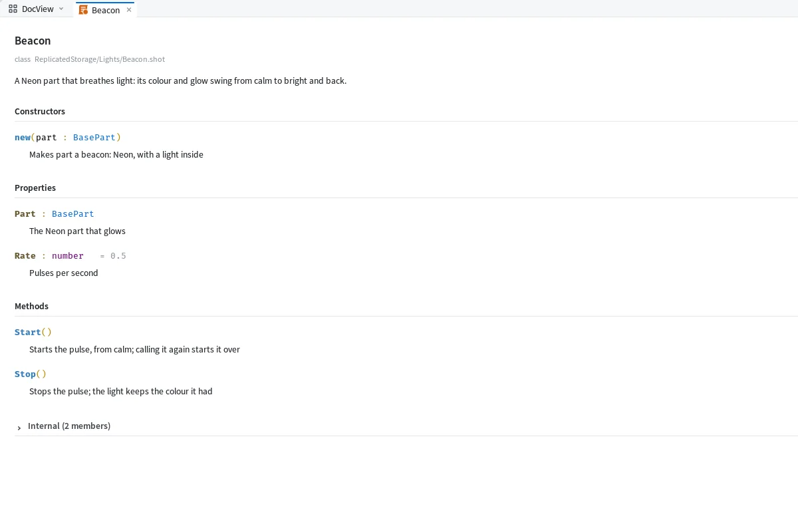Click the 'Starts the pulse, from calm' description
This screenshot has width=798, height=532.
point(134,349)
